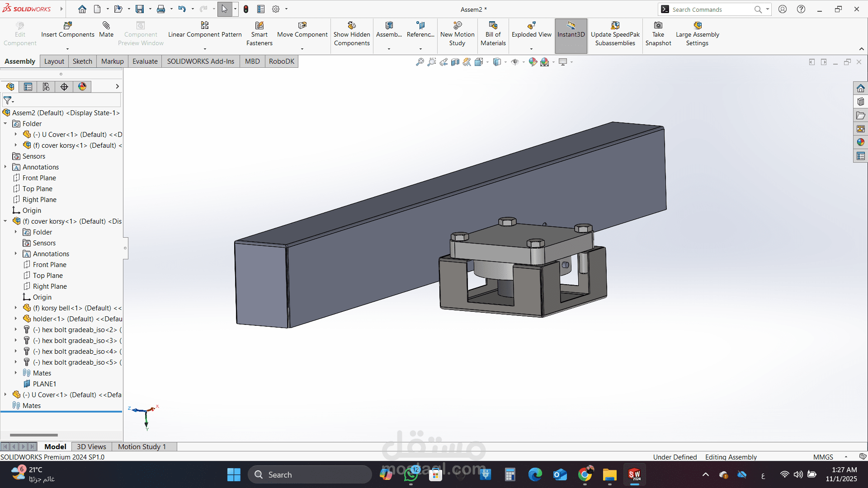The width and height of the screenshot is (868, 488).
Task: Open Linear Component Pattern tool
Action: click(205, 29)
